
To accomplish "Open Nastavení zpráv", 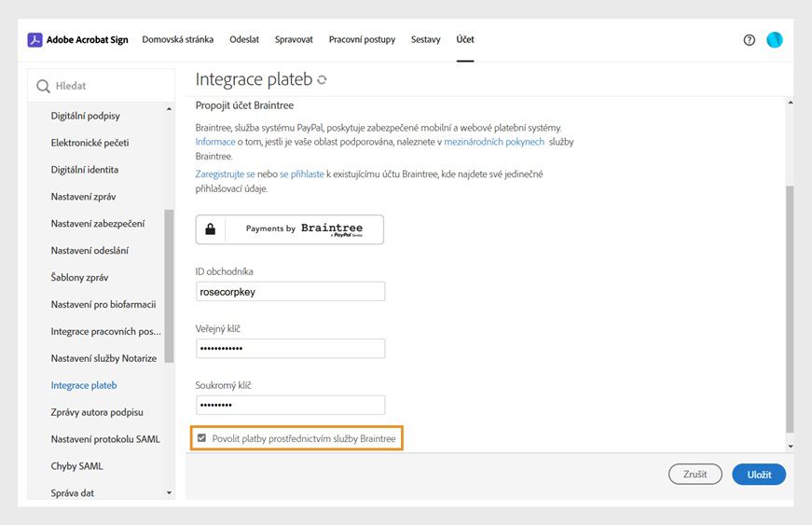I will (x=83, y=197).
